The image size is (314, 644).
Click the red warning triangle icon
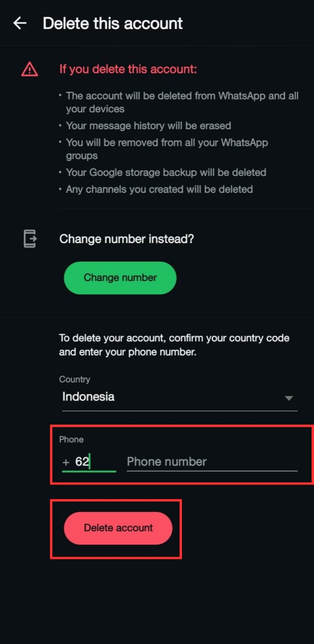coord(29,69)
